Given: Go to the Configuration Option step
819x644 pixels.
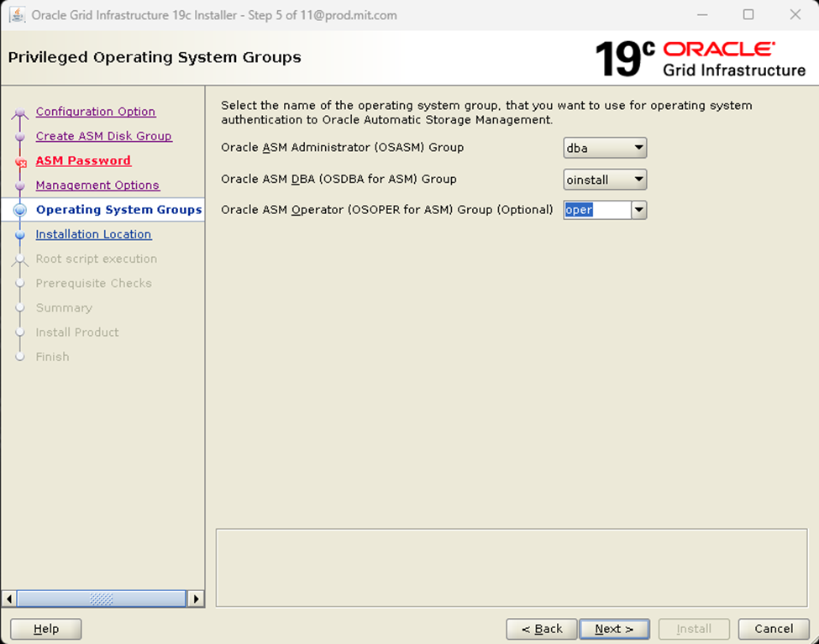Looking at the screenshot, I should click(x=96, y=112).
